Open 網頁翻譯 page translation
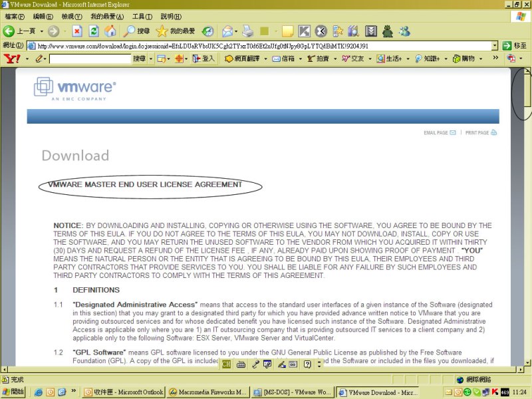 [x=243, y=59]
